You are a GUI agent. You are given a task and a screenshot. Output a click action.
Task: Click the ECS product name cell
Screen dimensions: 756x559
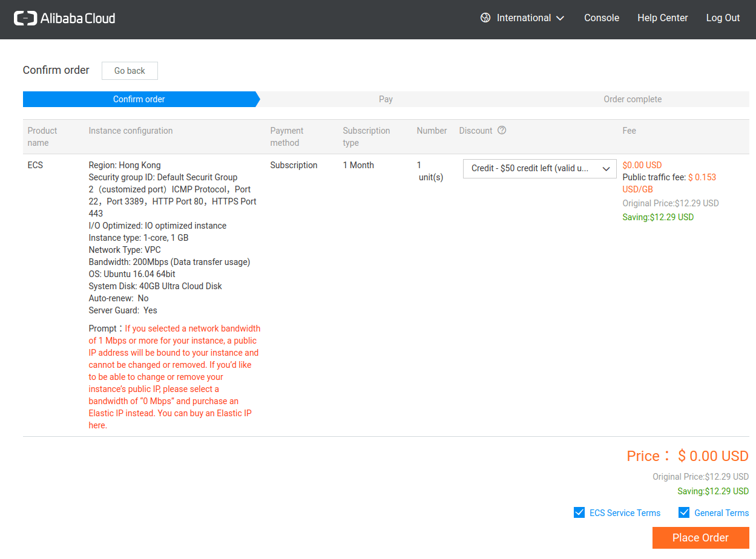tap(35, 165)
